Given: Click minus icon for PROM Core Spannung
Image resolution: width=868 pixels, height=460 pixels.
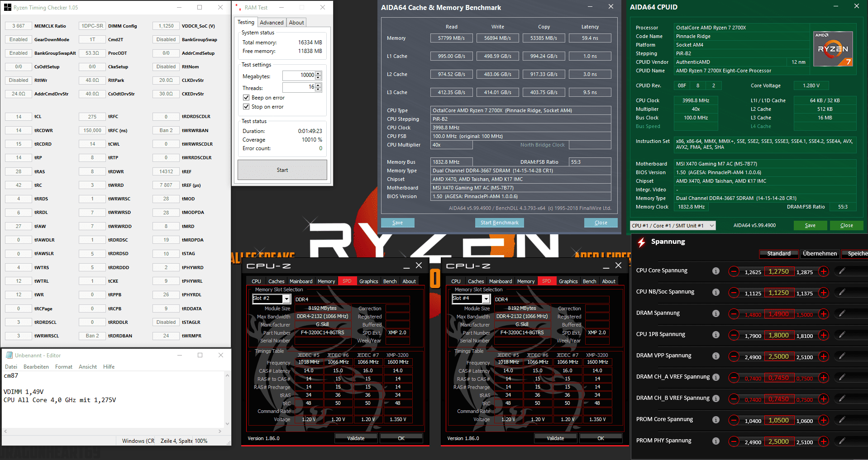Looking at the screenshot, I should (734, 420).
